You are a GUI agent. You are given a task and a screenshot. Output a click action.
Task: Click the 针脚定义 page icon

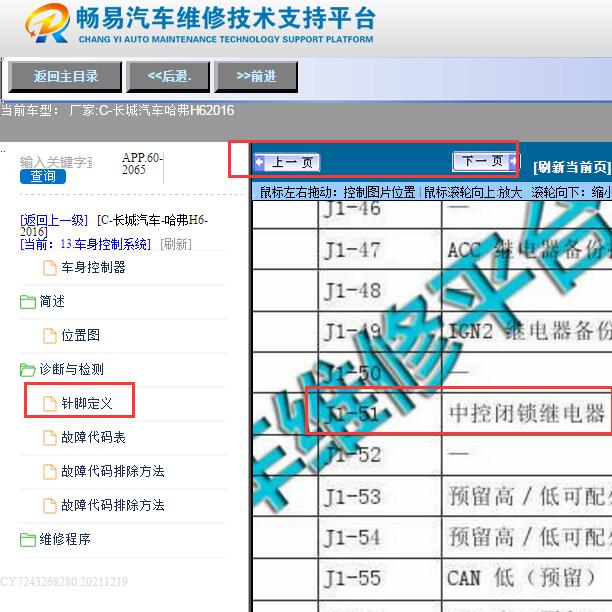point(50,404)
